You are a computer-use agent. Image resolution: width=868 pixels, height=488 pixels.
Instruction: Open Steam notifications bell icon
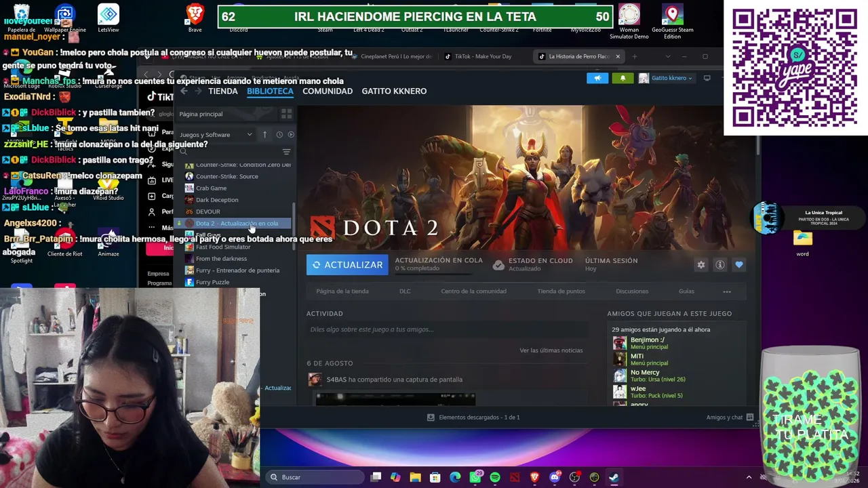tap(623, 78)
